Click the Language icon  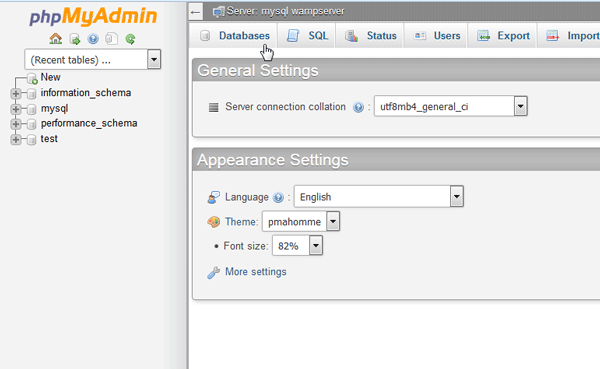point(214,197)
